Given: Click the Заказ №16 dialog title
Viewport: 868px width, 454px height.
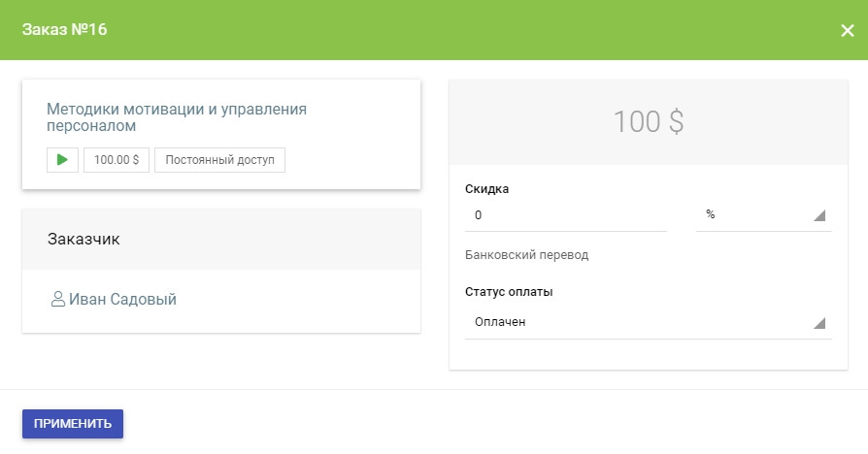Looking at the screenshot, I should pos(64,30).
